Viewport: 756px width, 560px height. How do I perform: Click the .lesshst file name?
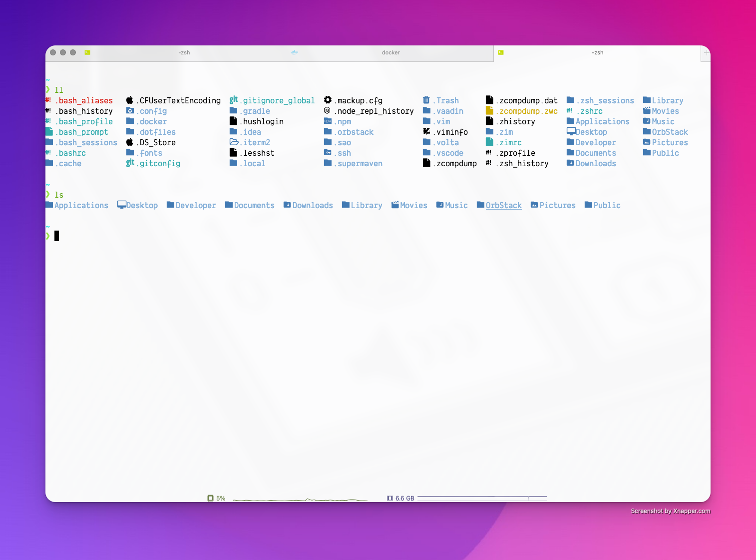257,153
